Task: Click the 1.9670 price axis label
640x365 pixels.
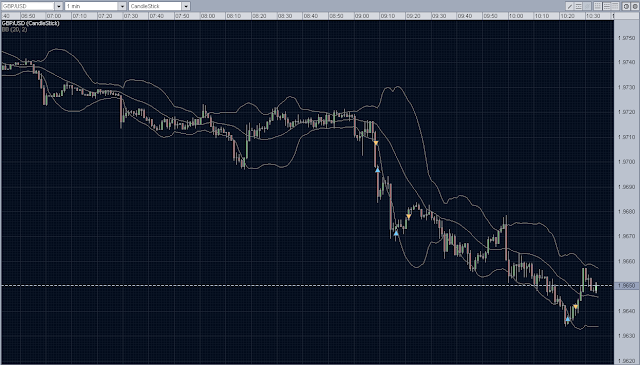Action: 627,236
